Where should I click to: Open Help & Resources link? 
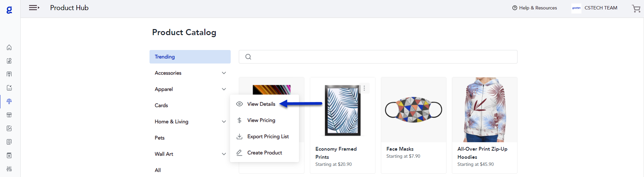click(534, 8)
